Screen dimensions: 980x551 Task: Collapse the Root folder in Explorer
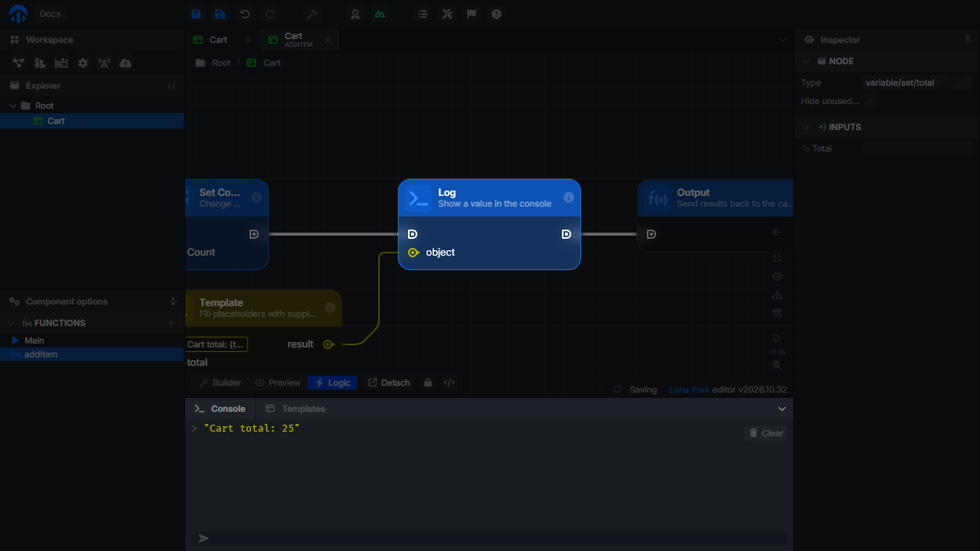point(13,106)
